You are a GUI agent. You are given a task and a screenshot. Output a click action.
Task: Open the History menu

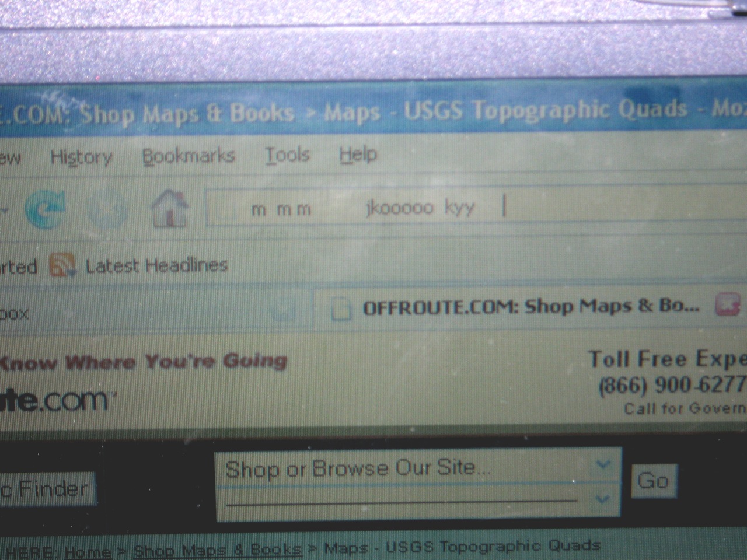[x=81, y=157]
